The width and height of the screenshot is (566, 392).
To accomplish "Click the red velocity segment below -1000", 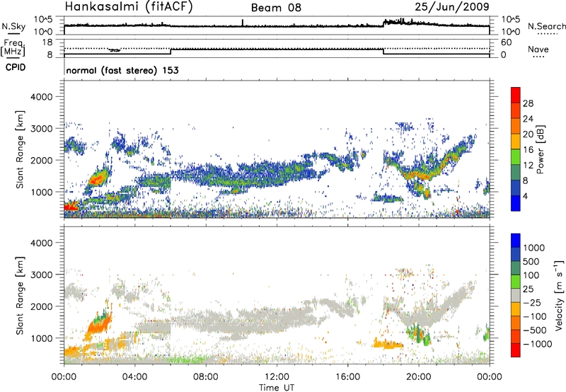I will [x=516, y=350].
